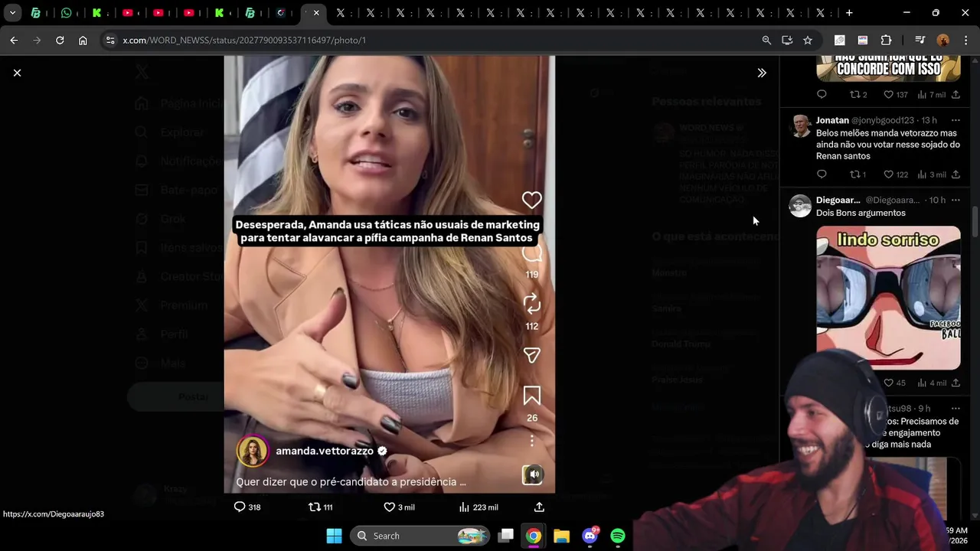Share Jonatan's reply
The width and height of the screenshot is (980, 551).
point(955,174)
